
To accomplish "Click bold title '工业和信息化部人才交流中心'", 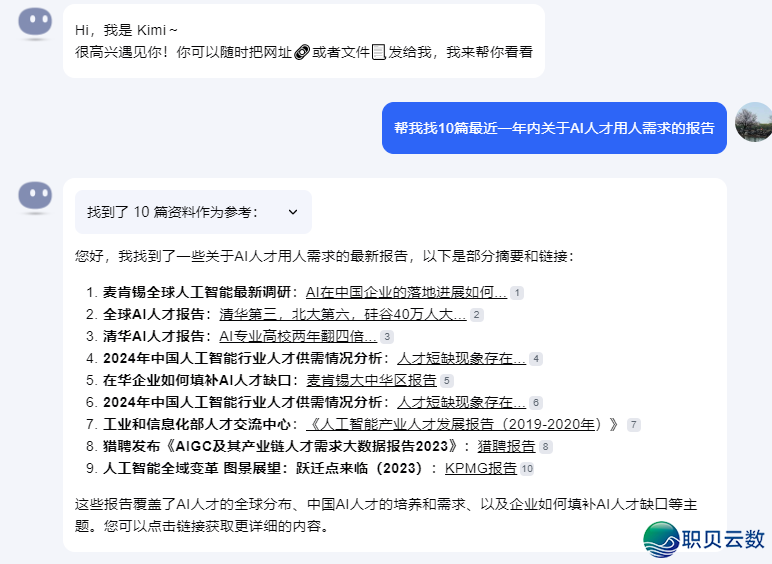I will tap(197, 424).
